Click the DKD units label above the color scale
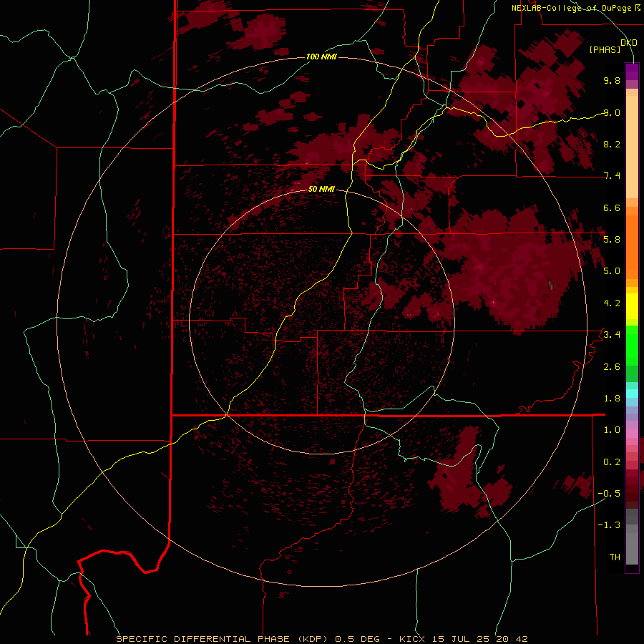 [629, 43]
